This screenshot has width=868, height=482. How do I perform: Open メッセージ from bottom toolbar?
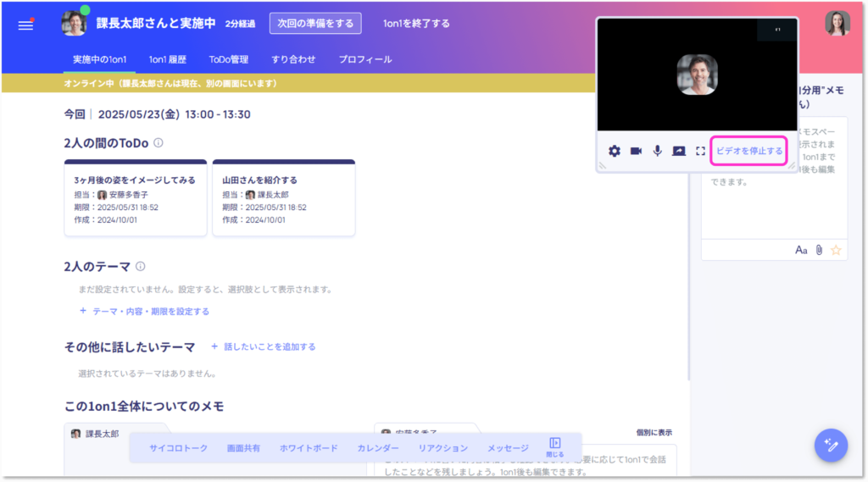pos(508,447)
